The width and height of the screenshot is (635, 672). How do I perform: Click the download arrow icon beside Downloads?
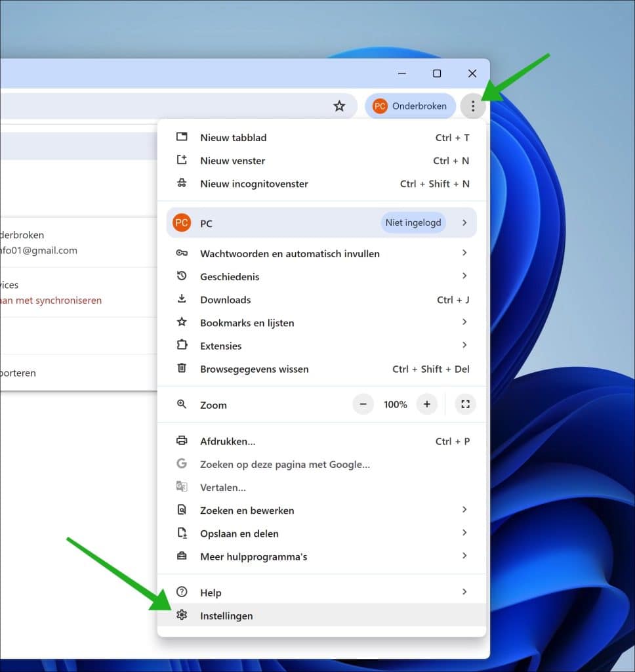182,299
